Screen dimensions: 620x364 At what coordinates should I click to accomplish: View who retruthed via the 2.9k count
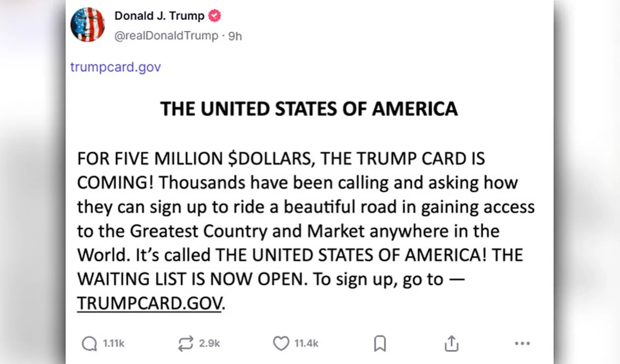point(209,344)
